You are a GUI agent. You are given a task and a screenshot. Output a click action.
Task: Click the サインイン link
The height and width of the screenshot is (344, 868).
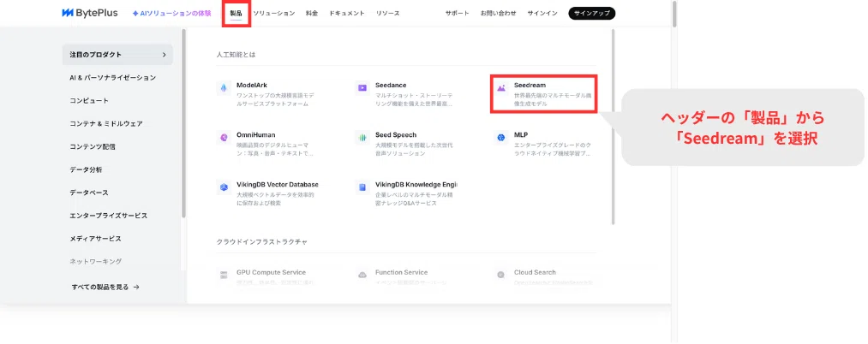pyautogui.click(x=542, y=14)
